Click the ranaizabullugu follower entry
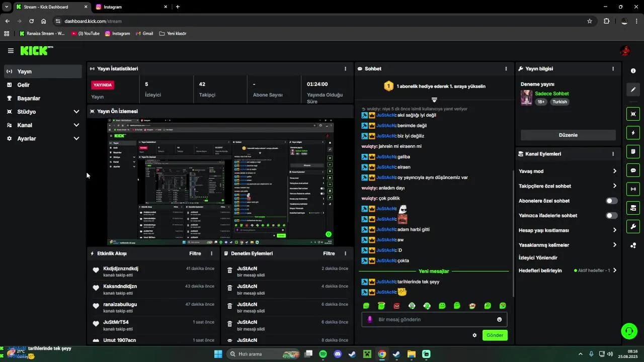This screenshot has width=644, height=362. (x=120, y=305)
